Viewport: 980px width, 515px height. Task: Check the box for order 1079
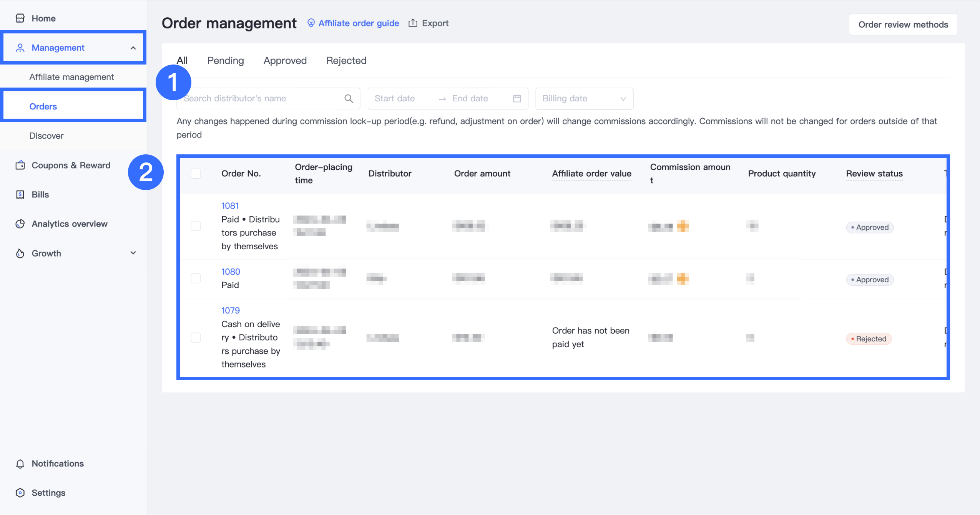[196, 338]
